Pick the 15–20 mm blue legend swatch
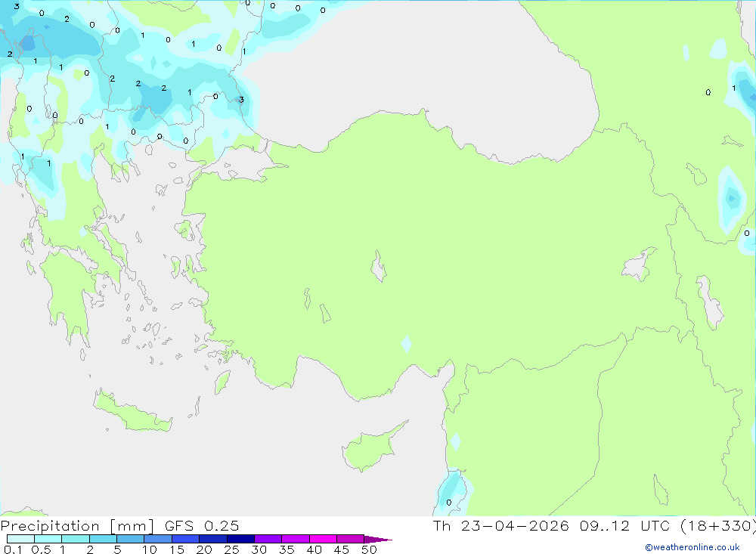The width and height of the screenshot is (756, 554). [x=186, y=539]
